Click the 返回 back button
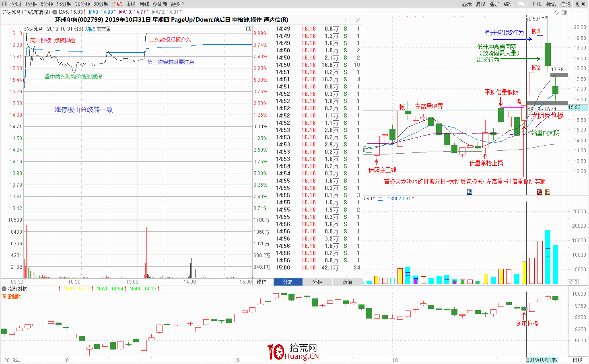 pyautogui.click(x=580, y=4)
